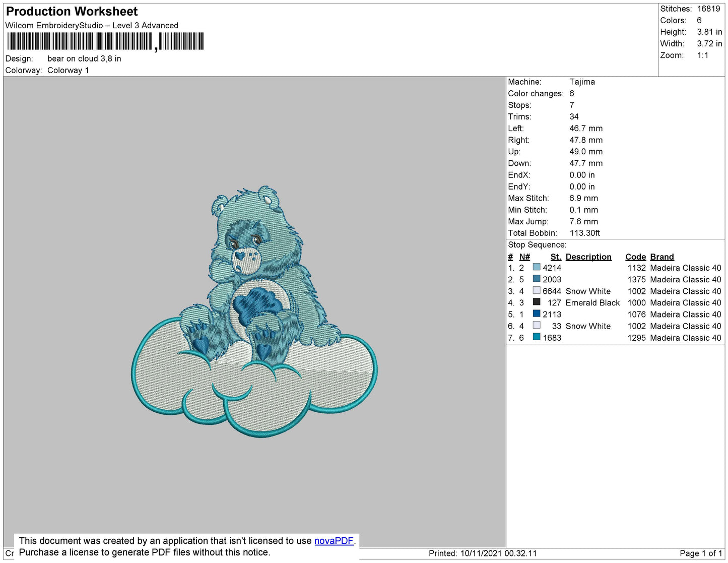Select the Emerald Black color swatch

tap(537, 302)
